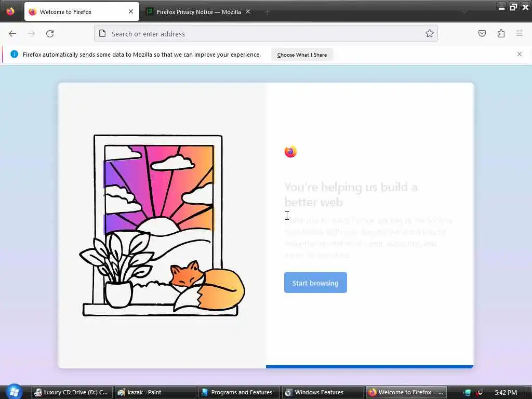Screen dimensions: 532x399
Task: Click the sleeping fox illustration
Action: pos(208,286)
